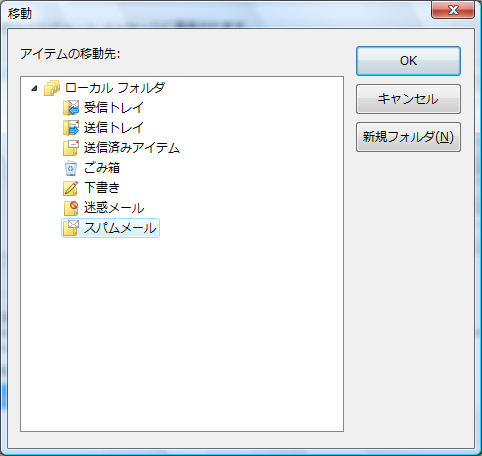Screen dimensions: 482x456
Task: Select the ごみ箱 folder label
Action: click(102, 168)
